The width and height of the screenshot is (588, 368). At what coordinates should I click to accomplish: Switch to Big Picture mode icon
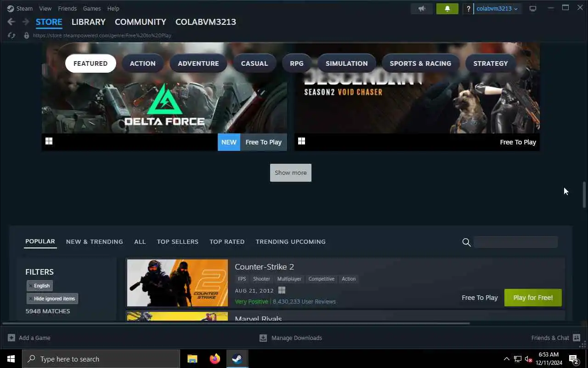point(533,9)
